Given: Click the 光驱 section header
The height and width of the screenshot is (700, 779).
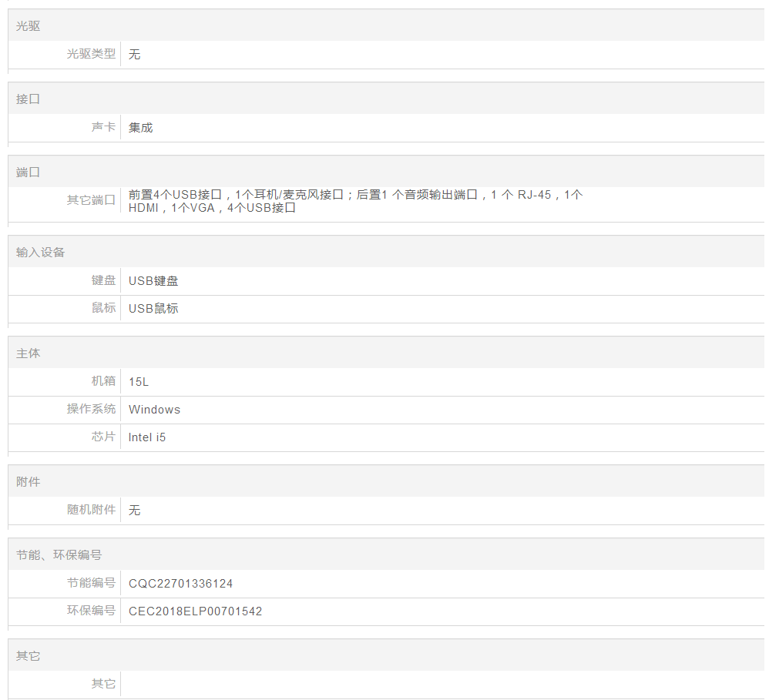Looking at the screenshot, I should (29, 26).
